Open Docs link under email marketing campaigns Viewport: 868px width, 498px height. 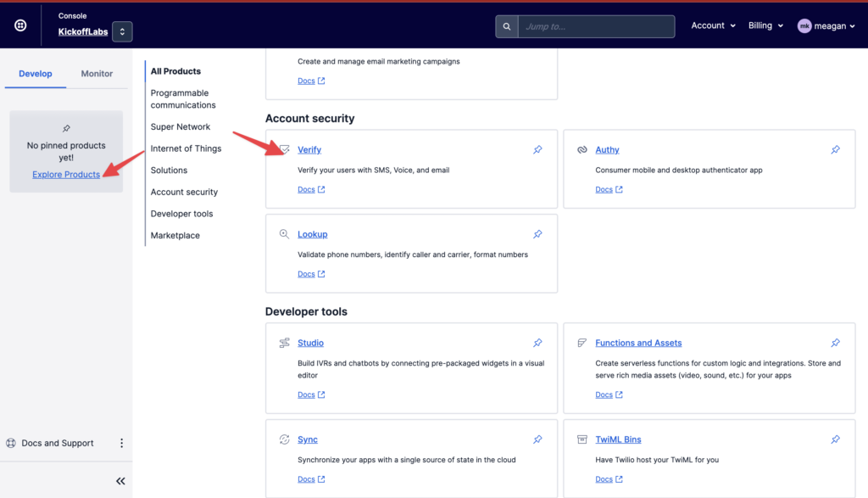click(x=311, y=81)
